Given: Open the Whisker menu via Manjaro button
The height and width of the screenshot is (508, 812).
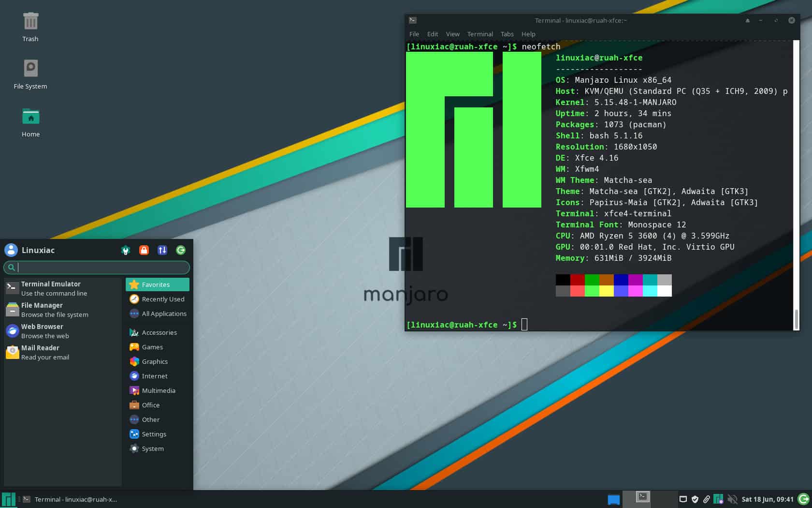Looking at the screenshot, I should pos(8,499).
